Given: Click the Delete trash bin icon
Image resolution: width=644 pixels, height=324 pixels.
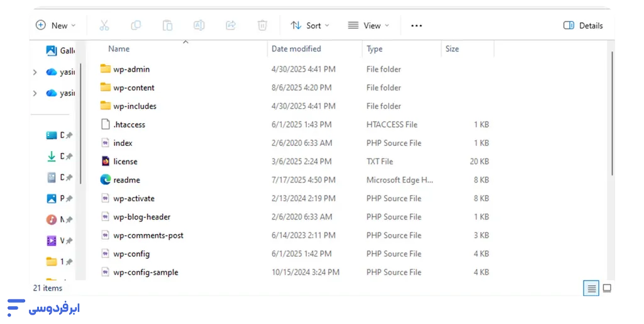Looking at the screenshot, I should pyautogui.click(x=262, y=25).
